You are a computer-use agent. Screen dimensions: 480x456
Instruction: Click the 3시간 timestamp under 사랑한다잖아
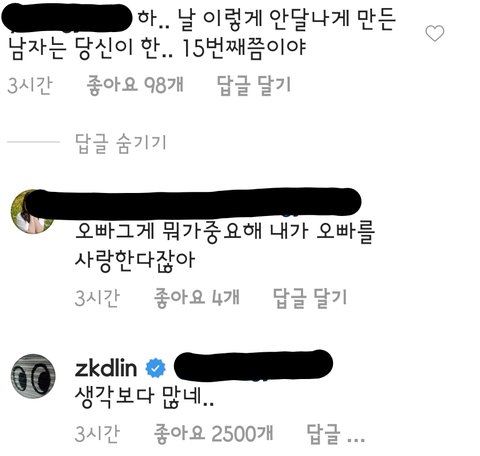tap(97, 297)
